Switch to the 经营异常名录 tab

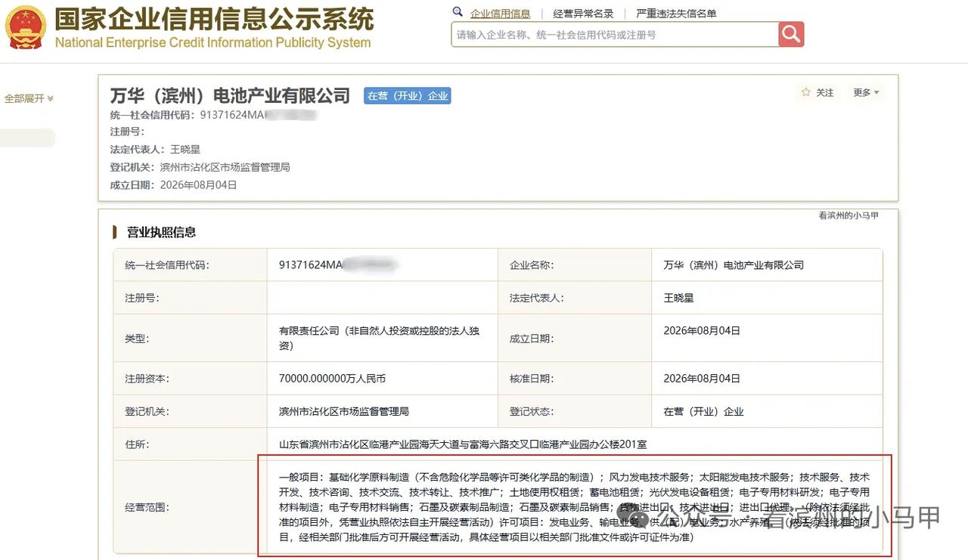click(583, 14)
